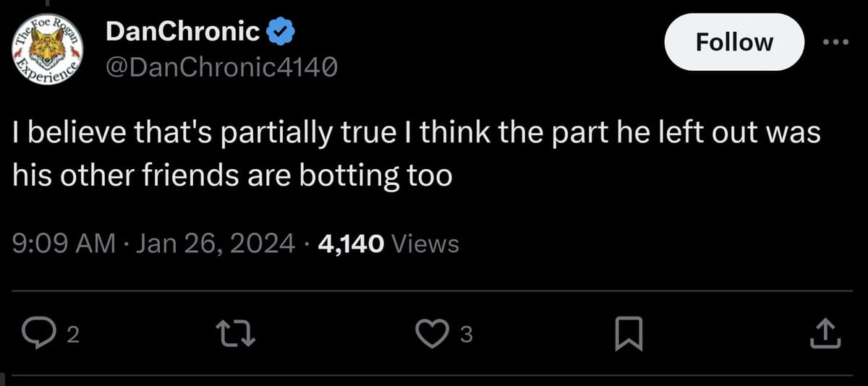
Task: Click the DanChronic display name
Action: tap(182, 31)
